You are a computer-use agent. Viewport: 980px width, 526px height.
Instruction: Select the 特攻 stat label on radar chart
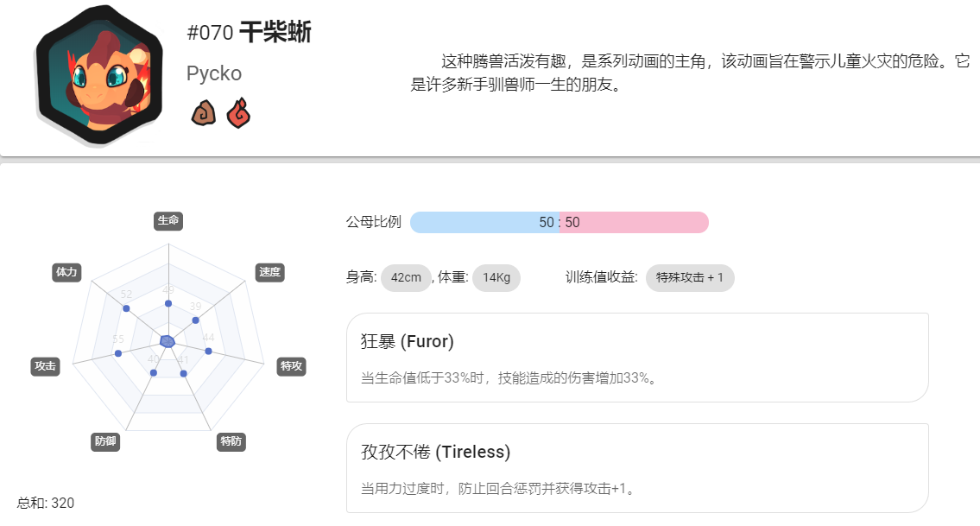[291, 366]
